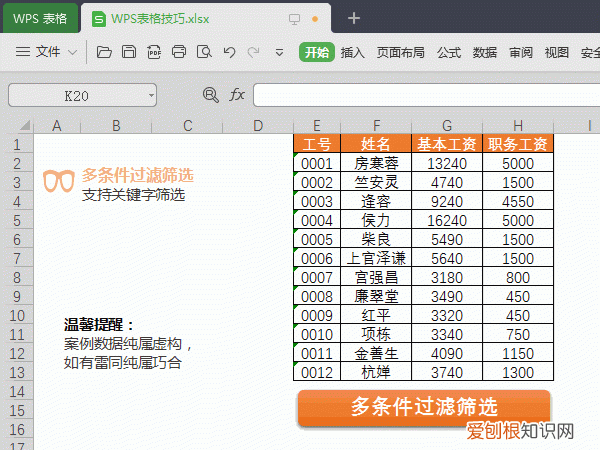Click the Print icon

pos(179,52)
